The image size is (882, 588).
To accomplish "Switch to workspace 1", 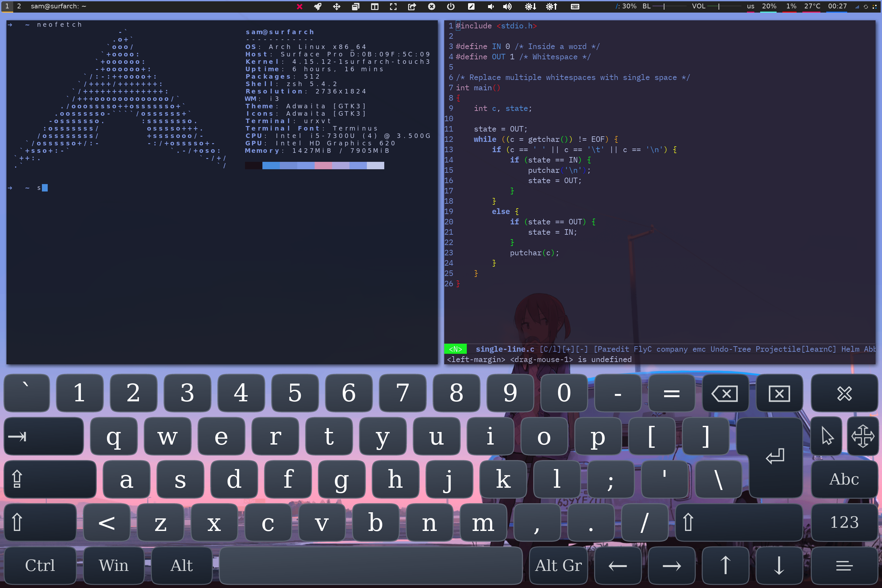I will [x=7, y=6].
